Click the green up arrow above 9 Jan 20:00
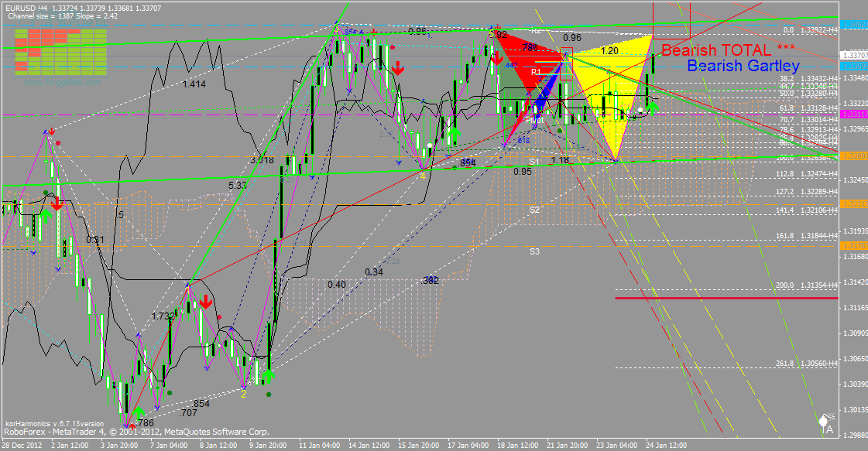The height and width of the screenshot is (451, 868). click(x=268, y=377)
